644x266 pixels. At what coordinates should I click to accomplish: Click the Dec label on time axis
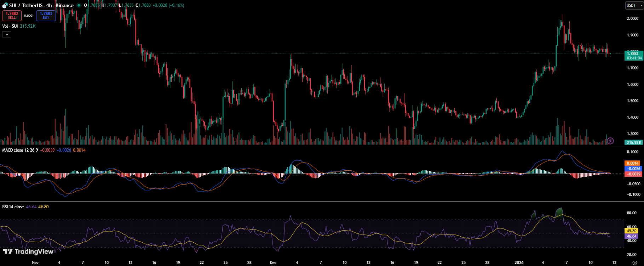point(273,262)
